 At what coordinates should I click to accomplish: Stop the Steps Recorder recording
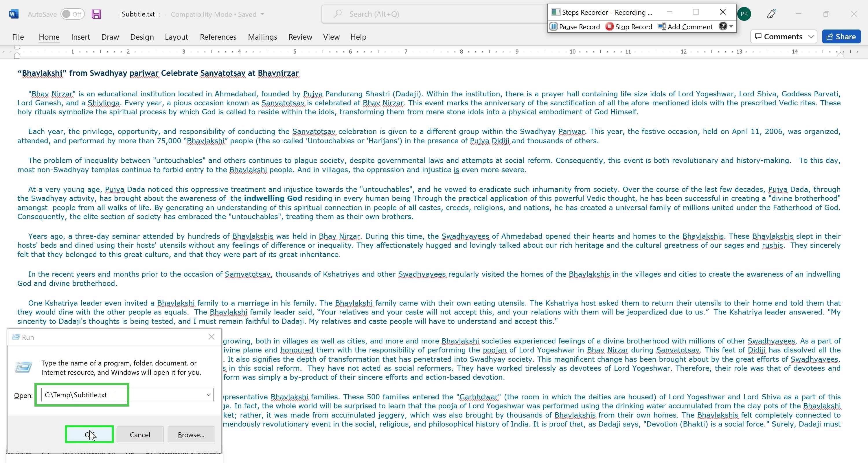[629, 27]
